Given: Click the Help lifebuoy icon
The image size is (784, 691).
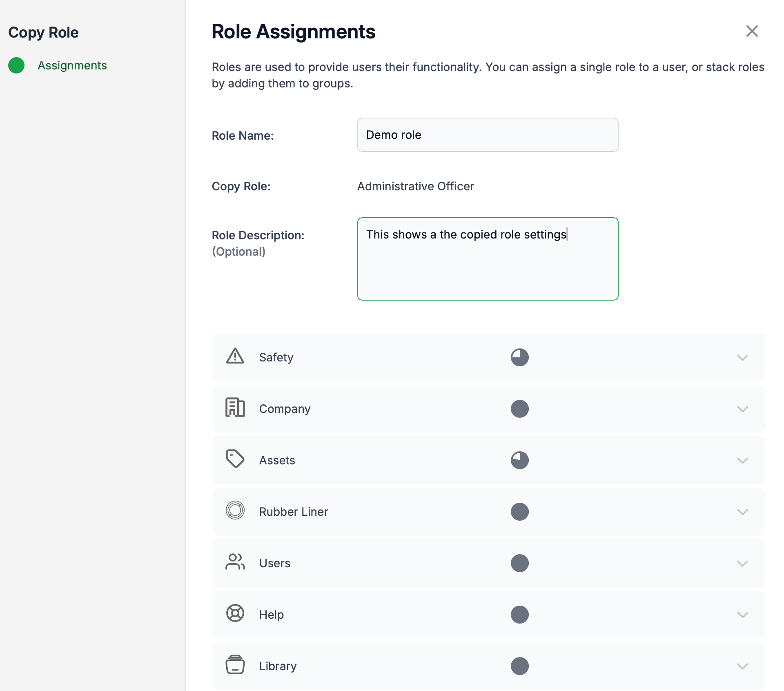Looking at the screenshot, I should (235, 613).
